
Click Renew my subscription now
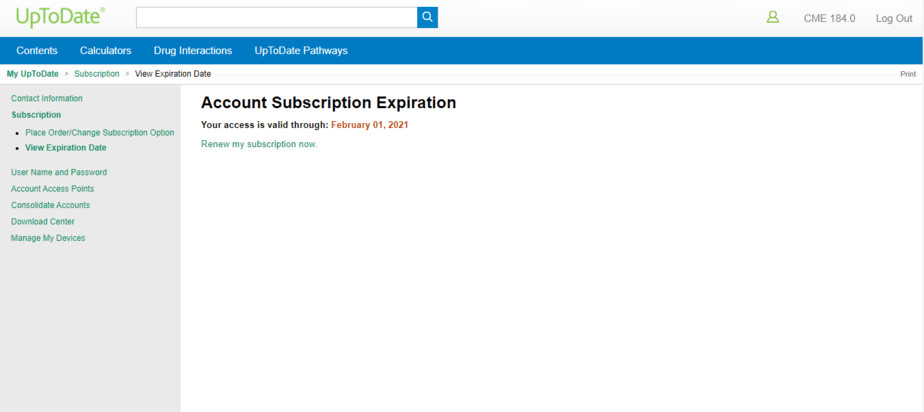pyautogui.click(x=259, y=144)
